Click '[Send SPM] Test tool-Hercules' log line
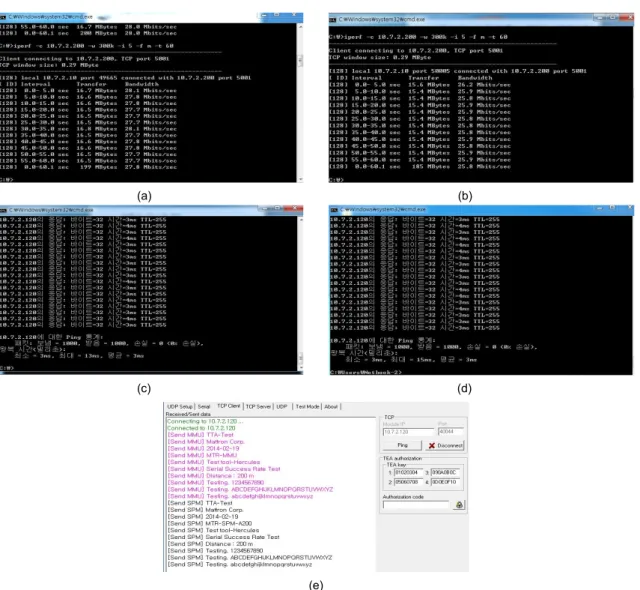This screenshot has height=590, width=640. (213, 530)
